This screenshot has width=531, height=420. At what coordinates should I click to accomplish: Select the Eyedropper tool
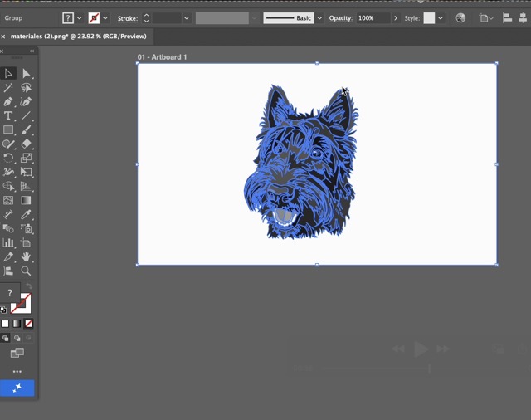pyautogui.click(x=26, y=214)
